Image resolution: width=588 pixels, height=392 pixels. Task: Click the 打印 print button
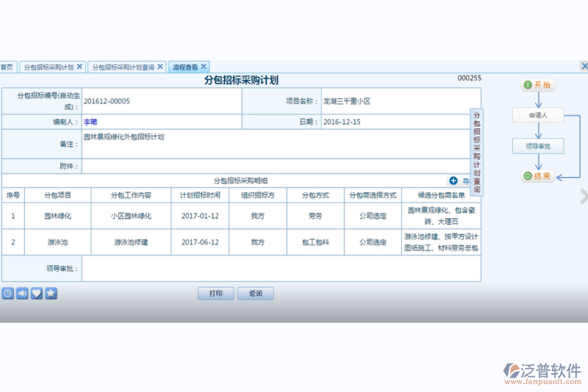[216, 293]
